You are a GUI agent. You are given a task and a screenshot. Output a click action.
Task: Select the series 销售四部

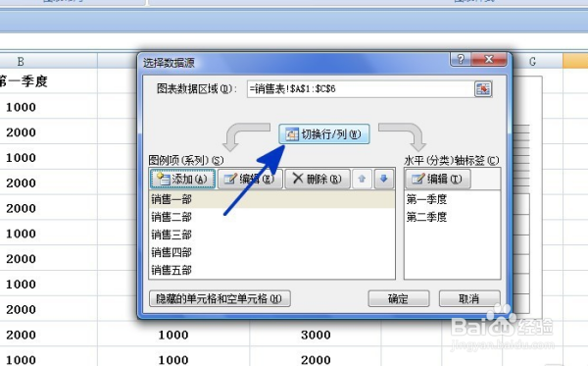coord(271,252)
